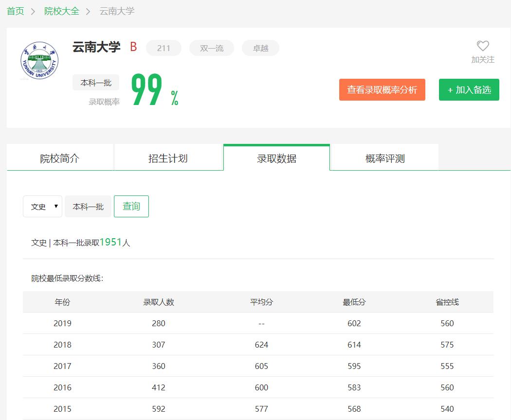Select the 录取数据 tab

276,158
